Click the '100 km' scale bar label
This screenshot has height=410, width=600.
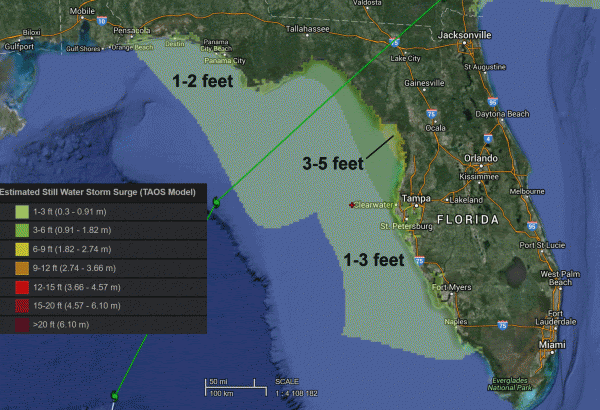[222, 393]
